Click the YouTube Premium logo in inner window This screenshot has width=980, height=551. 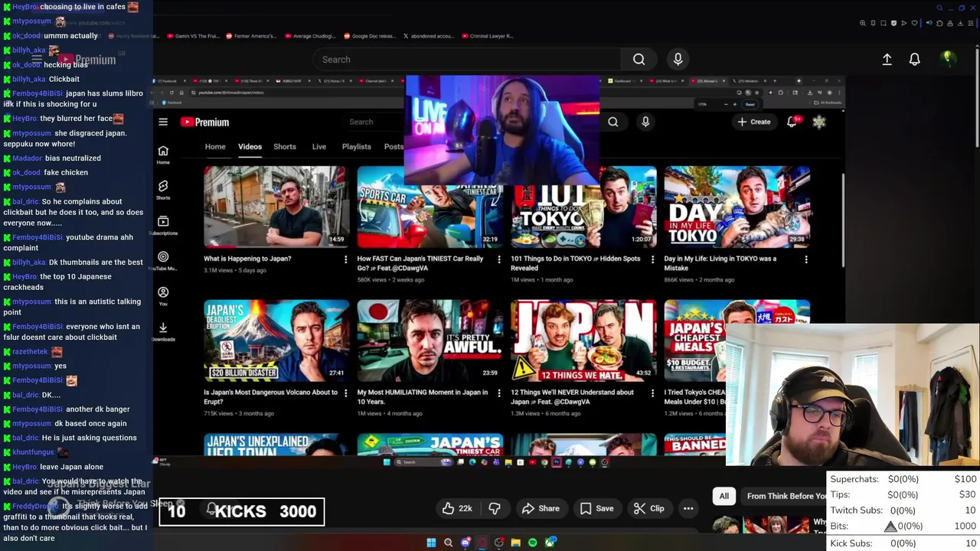(204, 122)
